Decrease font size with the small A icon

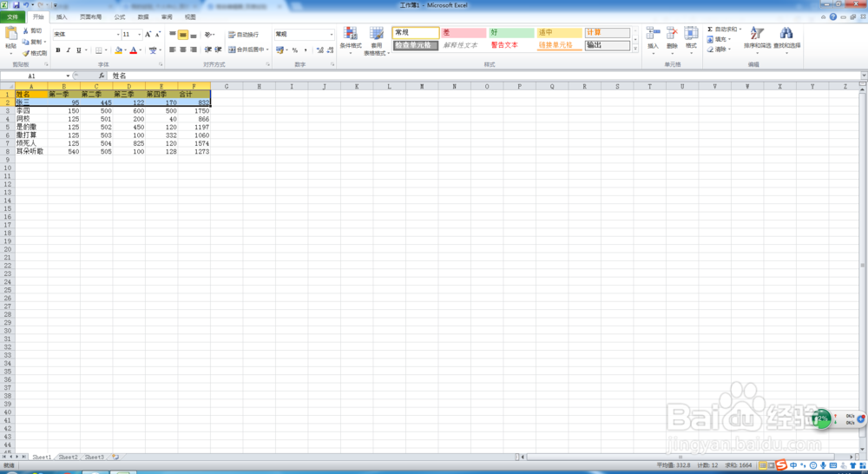[158, 35]
